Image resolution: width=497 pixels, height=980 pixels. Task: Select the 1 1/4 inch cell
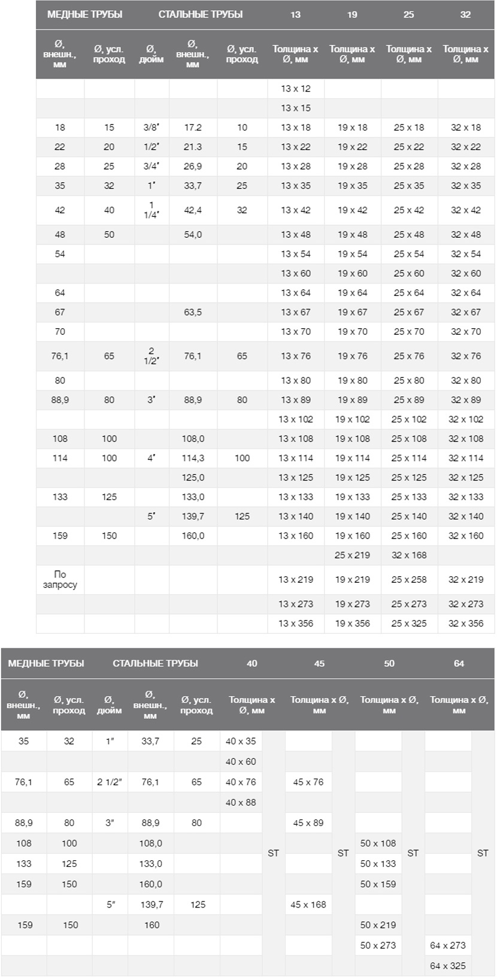[151, 210]
